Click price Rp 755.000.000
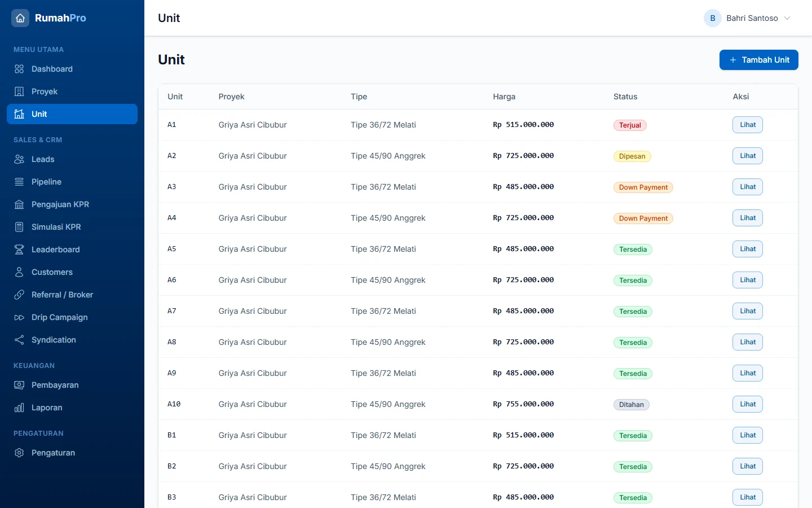Image resolution: width=812 pixels, height=508 pixels. tap(523, 404)
